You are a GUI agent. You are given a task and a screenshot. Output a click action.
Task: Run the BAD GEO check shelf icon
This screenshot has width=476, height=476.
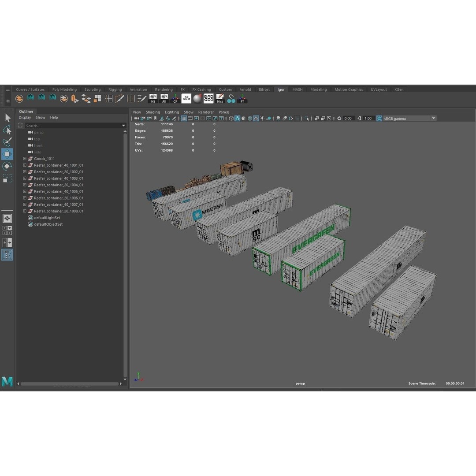pyautogui.click(x=208, y=98)
